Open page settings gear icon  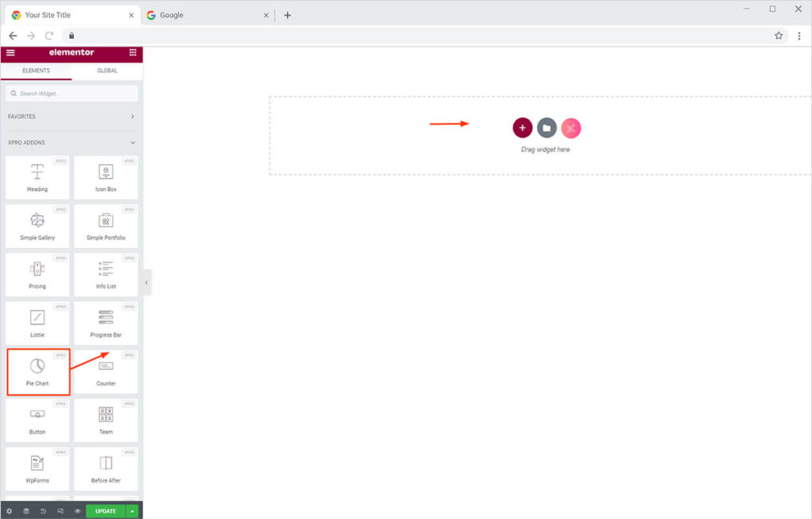pyautogui.click(x=10, y=511)
